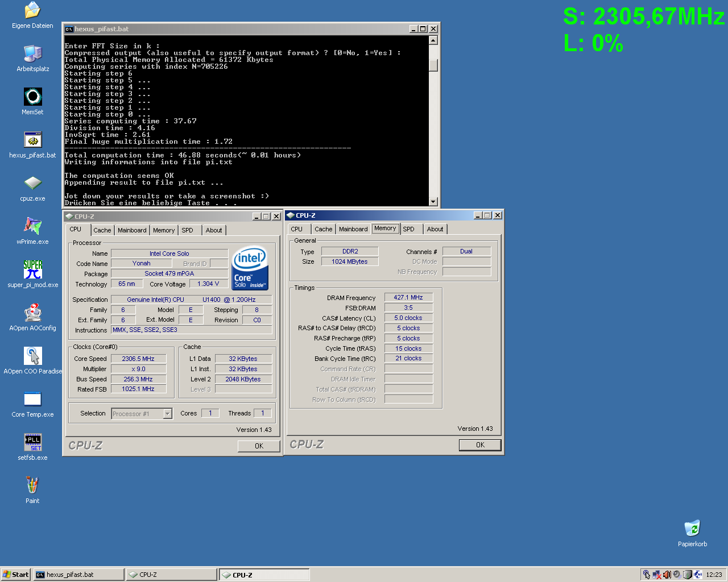Click the blue circular tray icon before clock
Image resolution: width=728 pixels, height=582 pixels.
click(698, 575)
